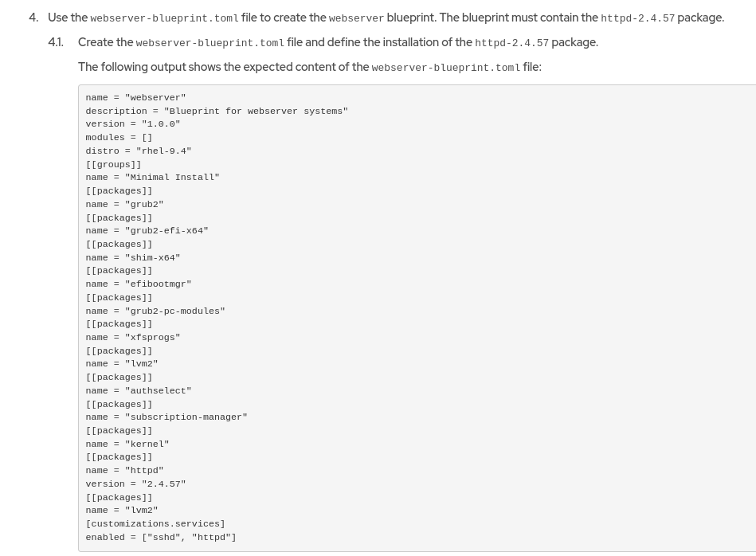Click the version = "2.4.57" line
The image size is (756, 556).
(x=135, y=484)
